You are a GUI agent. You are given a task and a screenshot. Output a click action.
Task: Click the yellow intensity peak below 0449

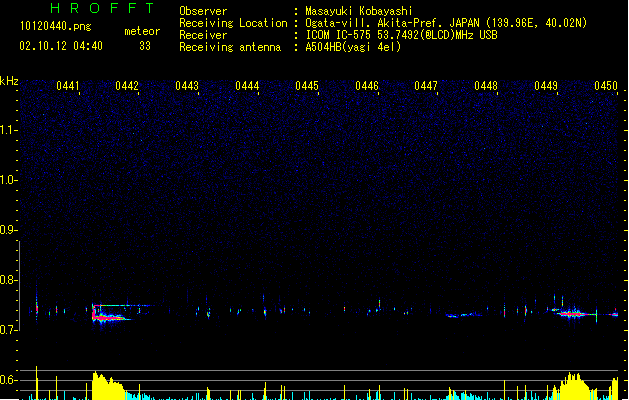(x=574, y=386)
